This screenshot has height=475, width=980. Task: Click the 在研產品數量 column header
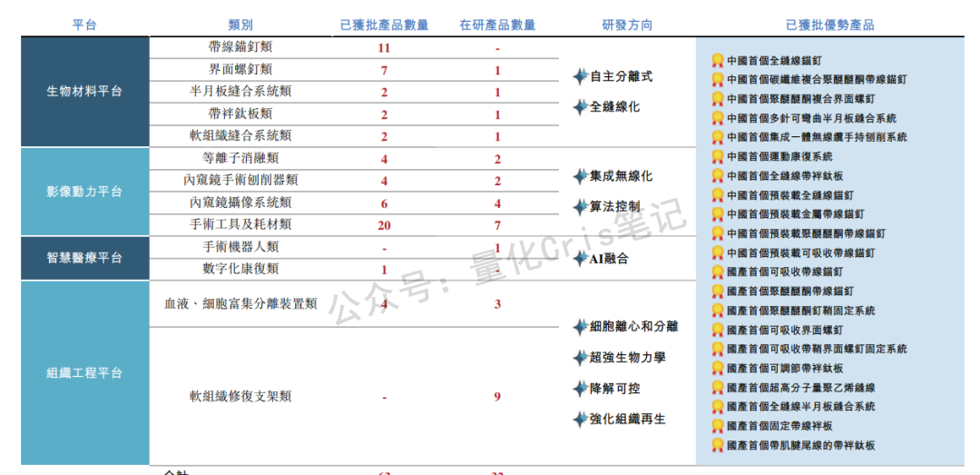point(497,25)
